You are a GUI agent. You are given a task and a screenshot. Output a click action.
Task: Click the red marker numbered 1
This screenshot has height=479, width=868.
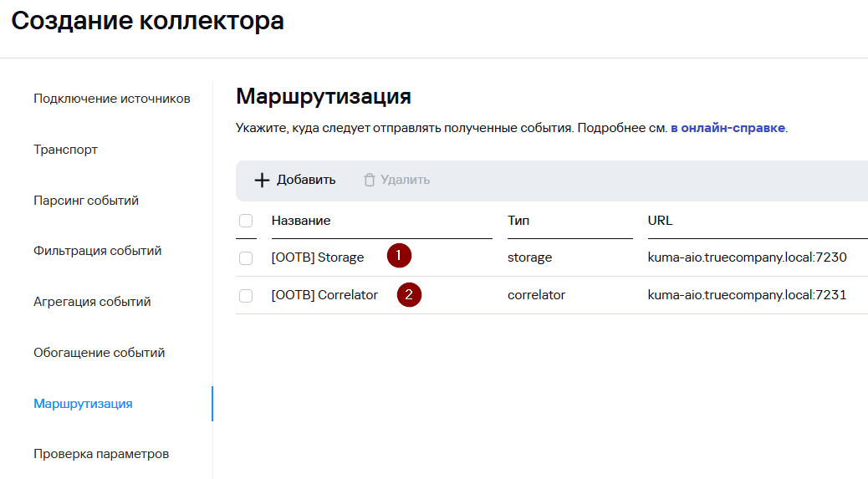coord(399,256)
